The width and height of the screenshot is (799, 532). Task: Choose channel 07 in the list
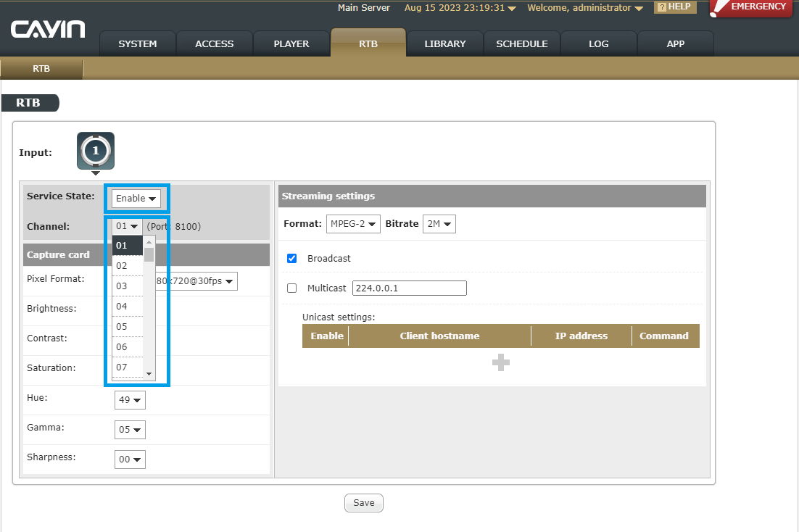pos(128,367)
